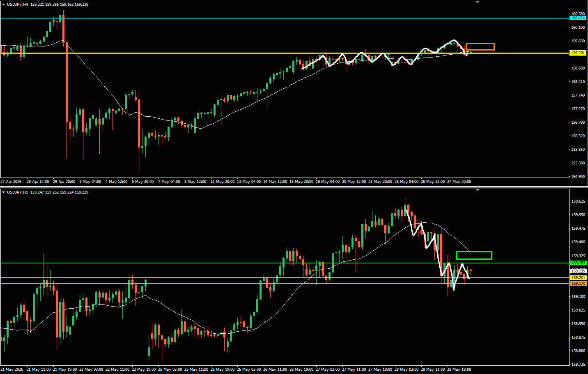Click the 159.100 price scale value
The height and width of the screenshot is (374, 588).
point(578,297)
